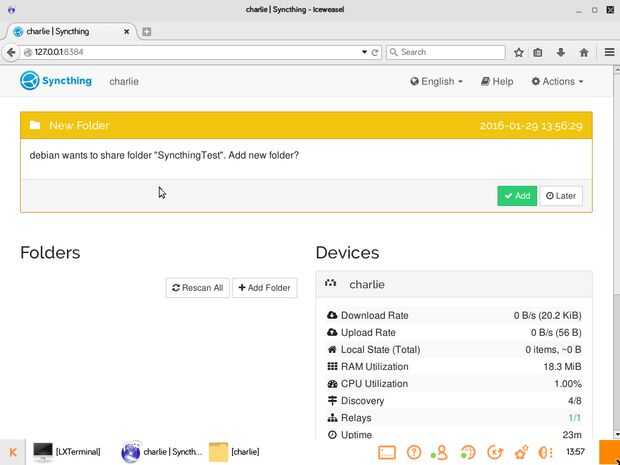Click the Add Folder button
This screenshot has height=465, width=620.
coord(264,288)
